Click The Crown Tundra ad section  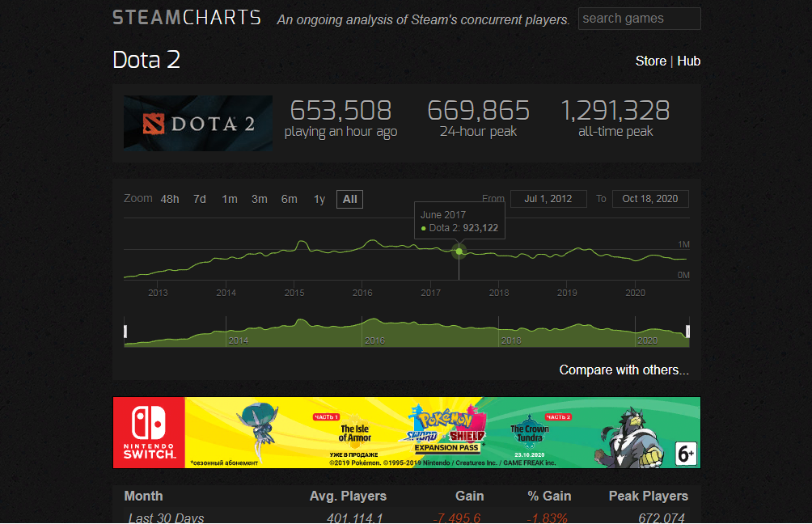click(531, 434)
